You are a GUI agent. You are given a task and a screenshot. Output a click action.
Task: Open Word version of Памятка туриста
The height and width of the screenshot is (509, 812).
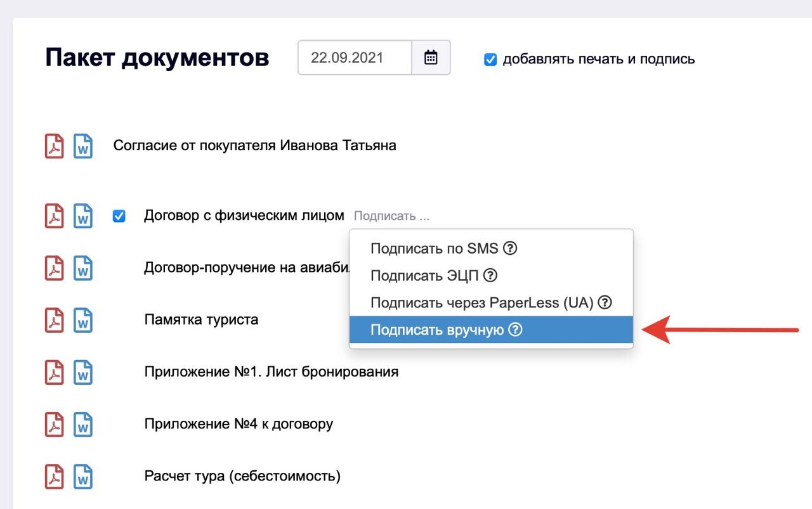(82, 319)
